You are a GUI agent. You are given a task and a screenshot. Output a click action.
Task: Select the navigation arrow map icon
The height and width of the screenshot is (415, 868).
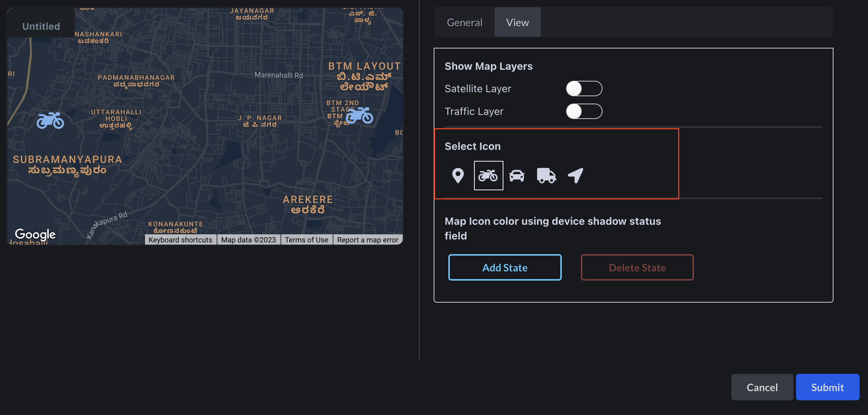point(575,176)
